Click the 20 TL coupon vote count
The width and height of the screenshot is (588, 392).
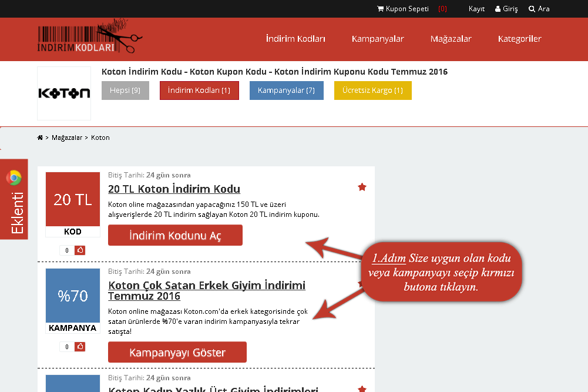coord(67,250)
